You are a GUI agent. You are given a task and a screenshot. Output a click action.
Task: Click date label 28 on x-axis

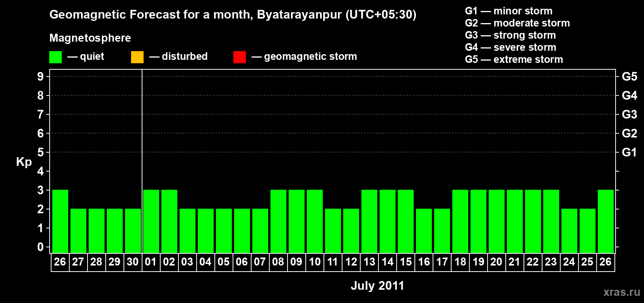point(96,262)
